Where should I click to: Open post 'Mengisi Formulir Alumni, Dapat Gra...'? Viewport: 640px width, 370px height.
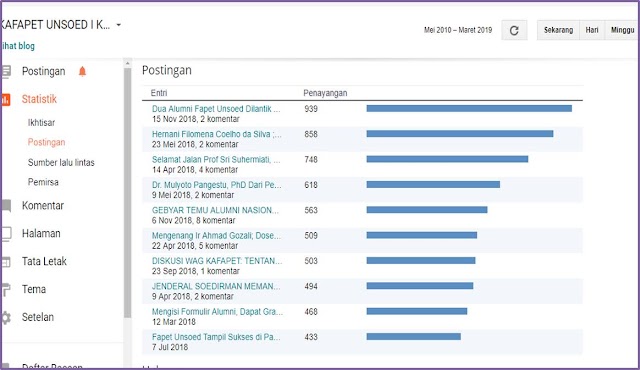(217, 312)
